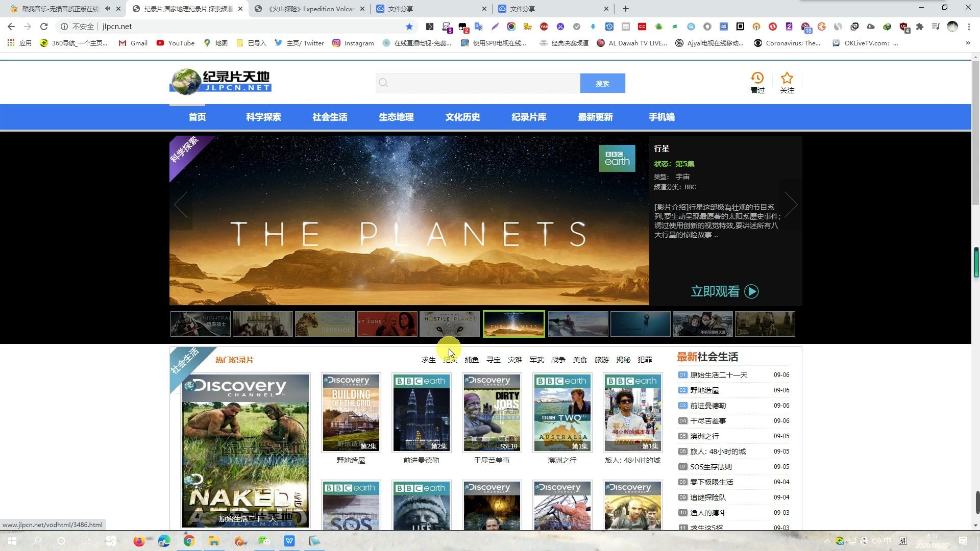Click the 搜索 search button
980x551 pixels.
pyautogui.click(x=602, y=84)
